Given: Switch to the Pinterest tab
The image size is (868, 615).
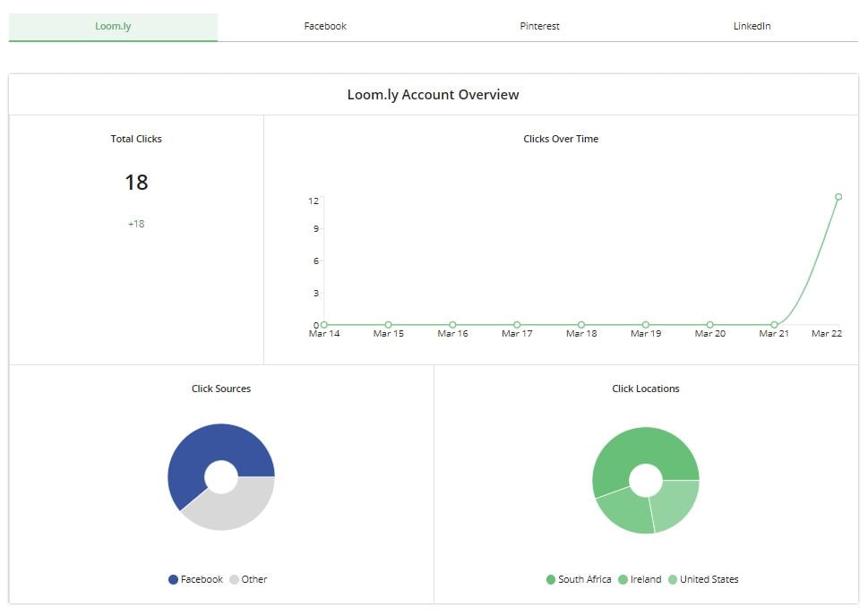Looking at the screenshot, I should (x=538, y=26).
